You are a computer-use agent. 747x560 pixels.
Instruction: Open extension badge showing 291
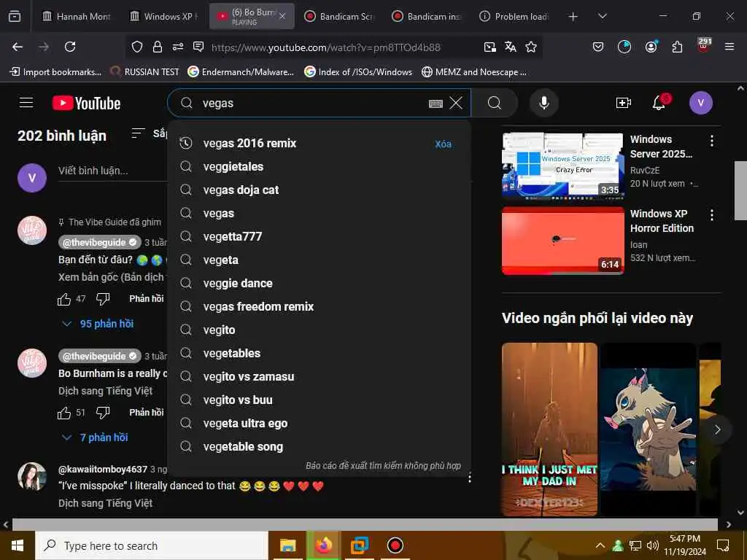coord(704,44)
